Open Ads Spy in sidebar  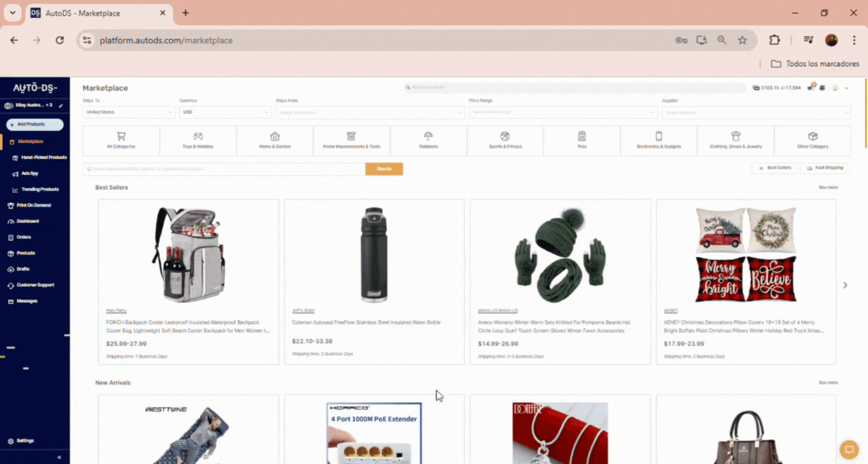pos(30,173)
